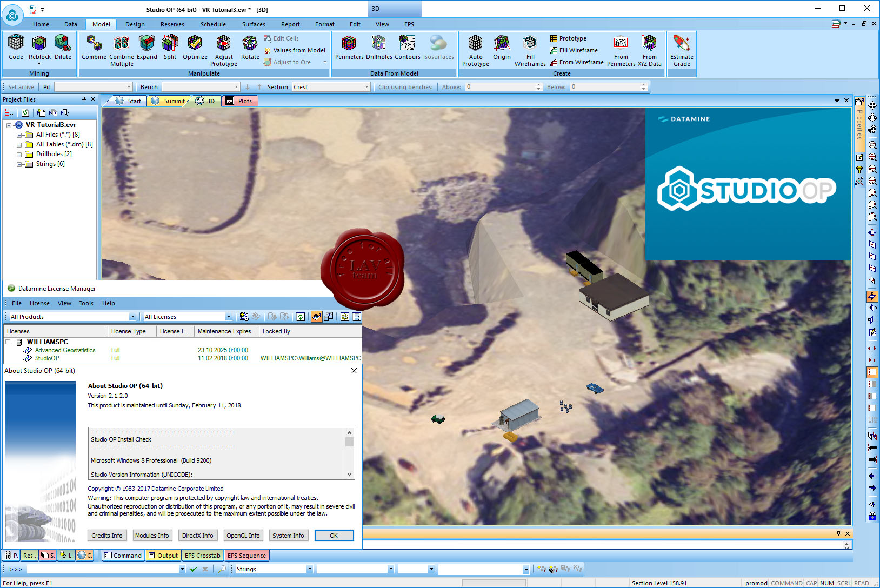The height and width of the screenshot is (588, 880).
Task: Open Combine Multiple tool
Action: point(122,50)
